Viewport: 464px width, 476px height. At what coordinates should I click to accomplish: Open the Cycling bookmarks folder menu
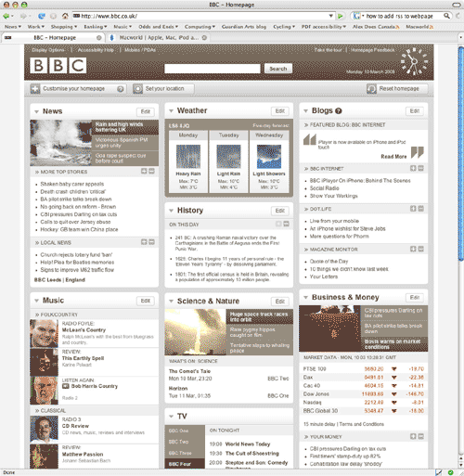pos(284,27)
